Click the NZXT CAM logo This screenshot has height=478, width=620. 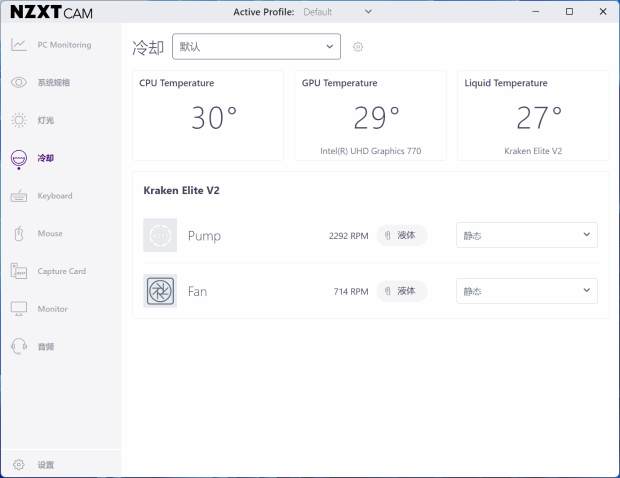click(51, 12)
